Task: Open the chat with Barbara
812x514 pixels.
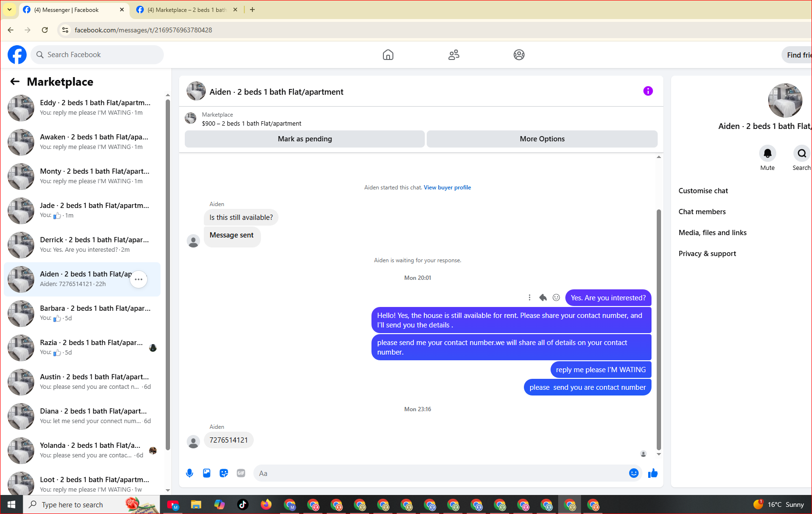Action: coord(82,314)
